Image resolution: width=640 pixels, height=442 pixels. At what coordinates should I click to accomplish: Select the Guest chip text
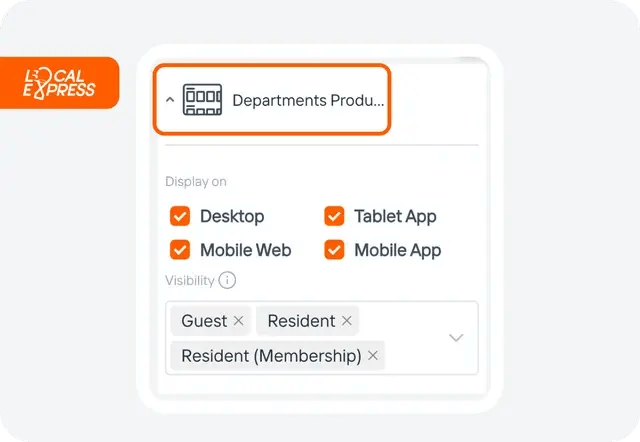pyautogui.click(x=204, y=321)
